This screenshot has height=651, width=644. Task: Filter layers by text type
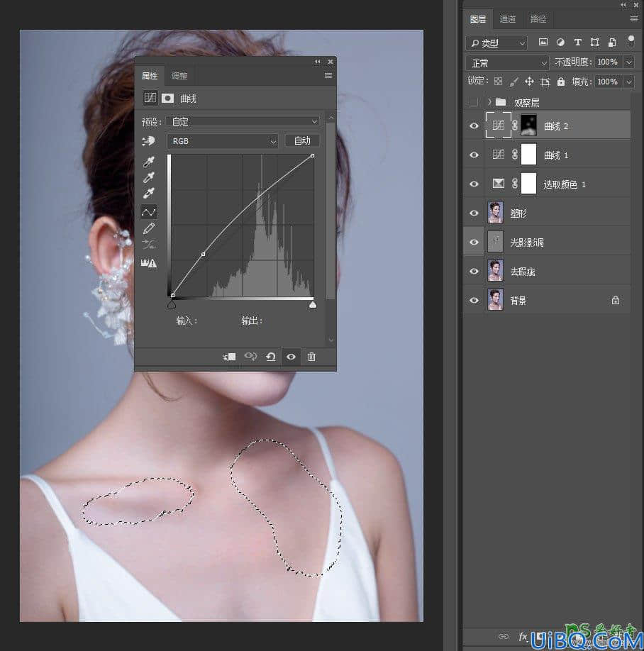(577, 42)
